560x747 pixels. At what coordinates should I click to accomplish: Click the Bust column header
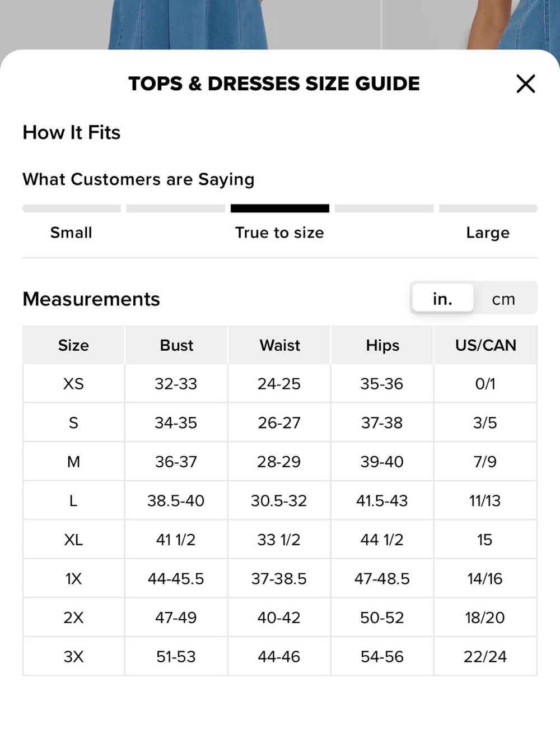[176, 345]
